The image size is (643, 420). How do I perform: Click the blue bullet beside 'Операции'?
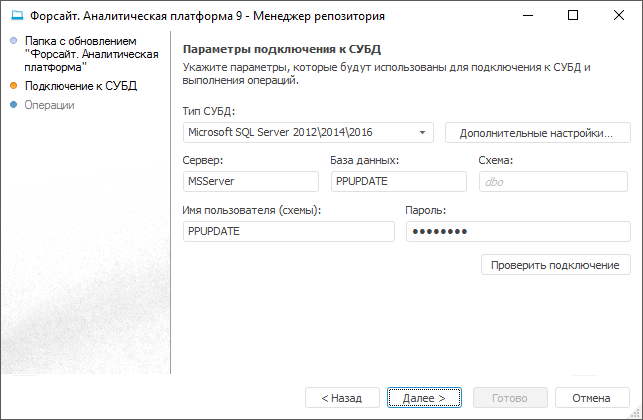[14, 104]
